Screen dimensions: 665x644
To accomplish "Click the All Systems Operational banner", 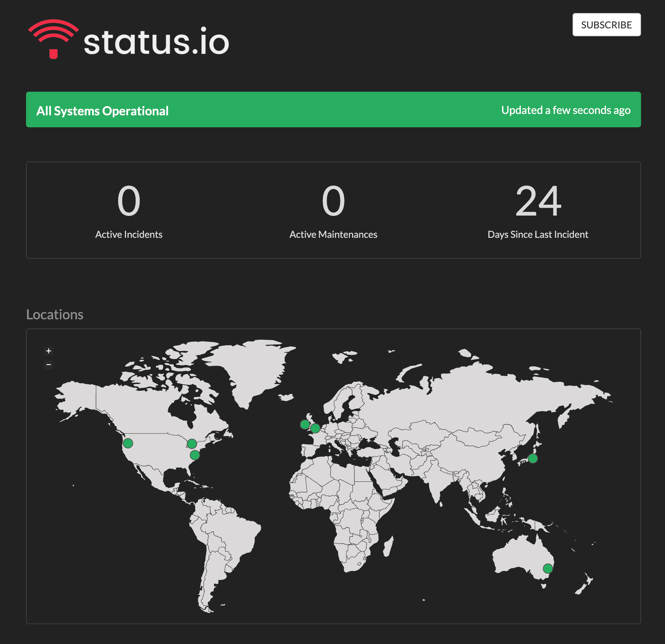I will [x=102, y=111].
